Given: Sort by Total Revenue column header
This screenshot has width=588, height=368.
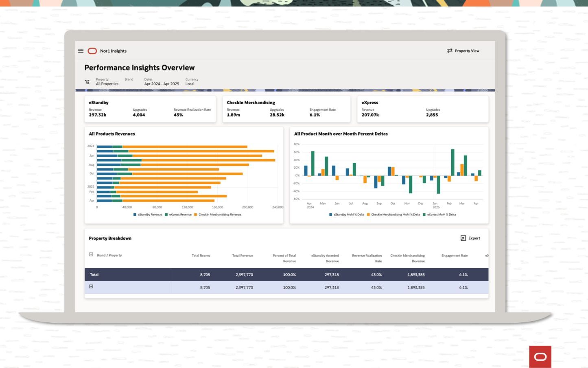Looking at the screenshot, I should pyautogui.click(x=243, y=256).
